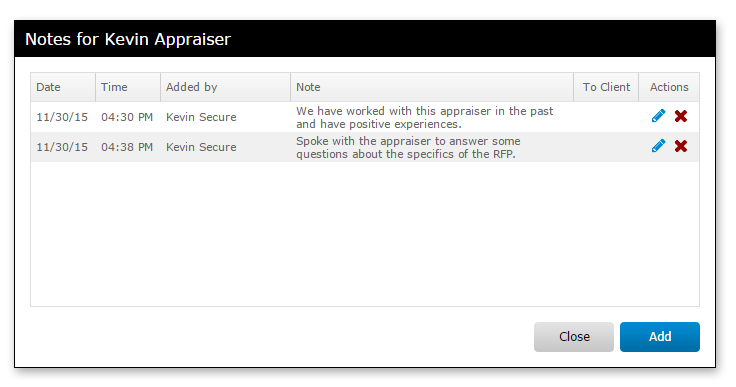Edit the 04:38 PM note with pencil icon
This screenshot has width=736, height=387.
click(659, 146)
